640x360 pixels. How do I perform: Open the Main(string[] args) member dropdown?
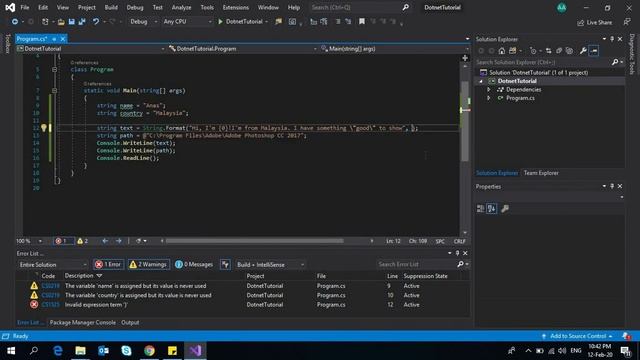point(394,49)
